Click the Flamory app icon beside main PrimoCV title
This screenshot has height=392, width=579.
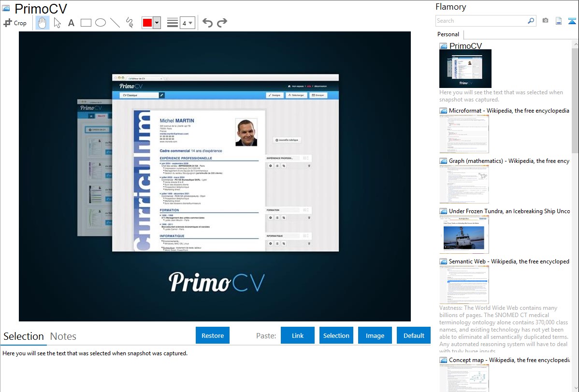coord(6,8)
